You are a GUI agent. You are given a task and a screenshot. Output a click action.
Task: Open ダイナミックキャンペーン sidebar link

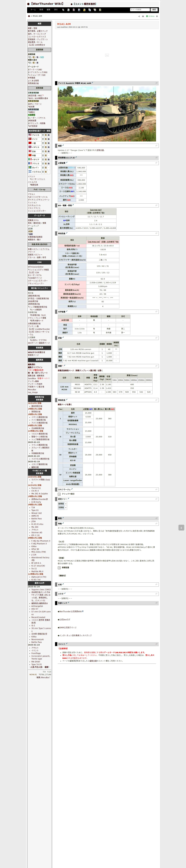coord(39,200)
